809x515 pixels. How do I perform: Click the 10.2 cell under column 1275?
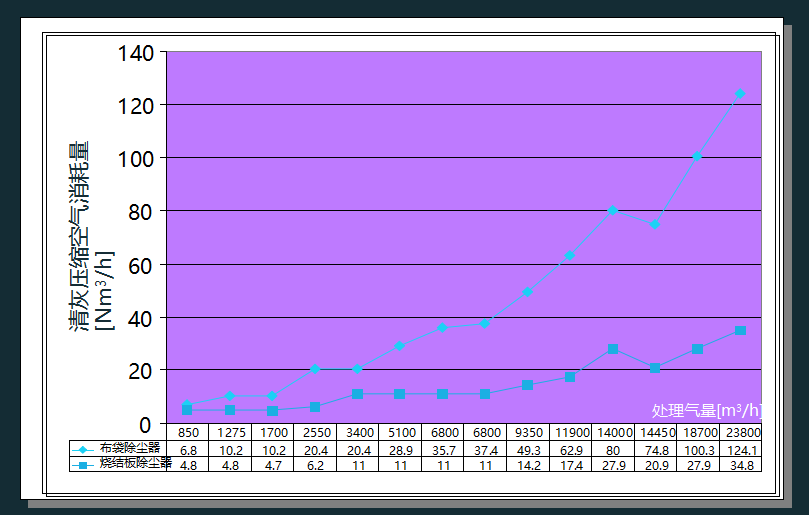[231, 450]
